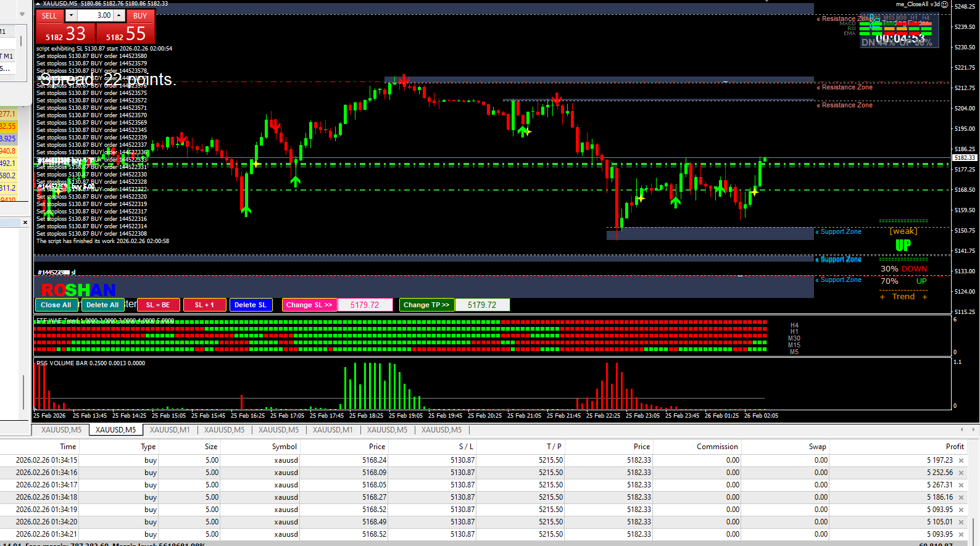Click the Delete SL button
980x546 pixels.
click(x=251, y=305)
